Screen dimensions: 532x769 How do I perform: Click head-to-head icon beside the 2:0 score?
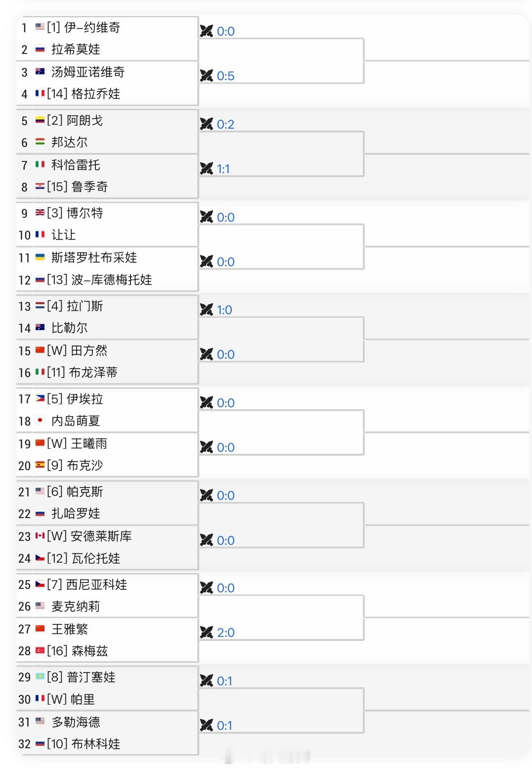point(207,632)
